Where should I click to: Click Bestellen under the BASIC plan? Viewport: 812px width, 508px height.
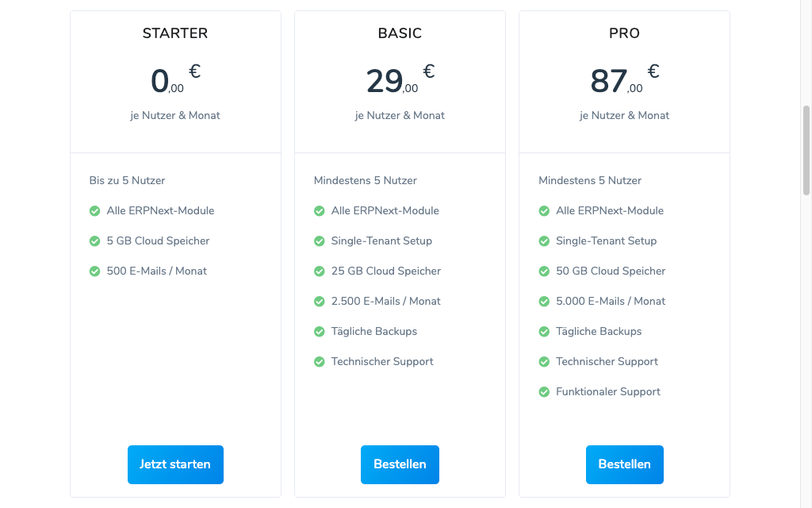pyautogui.click(x=400, y=464)
